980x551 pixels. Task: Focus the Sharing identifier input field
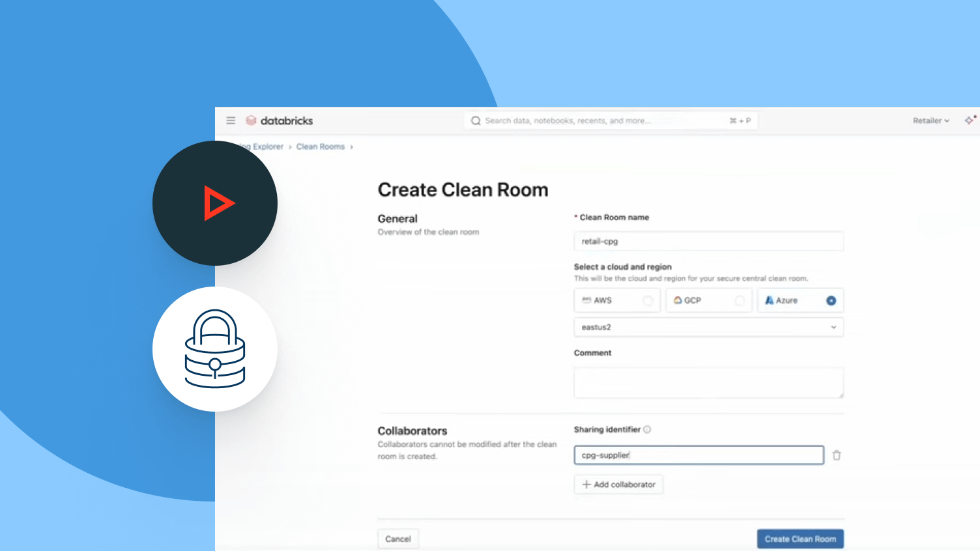[699, 455]
